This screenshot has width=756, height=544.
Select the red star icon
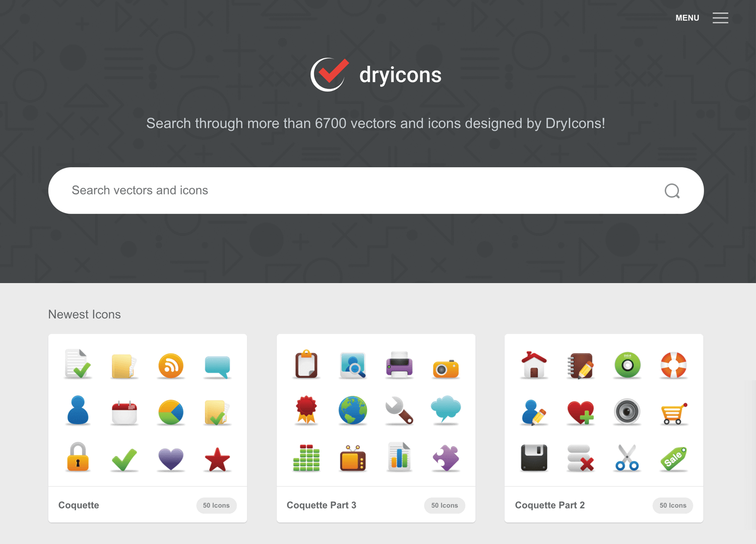[217, 459]
